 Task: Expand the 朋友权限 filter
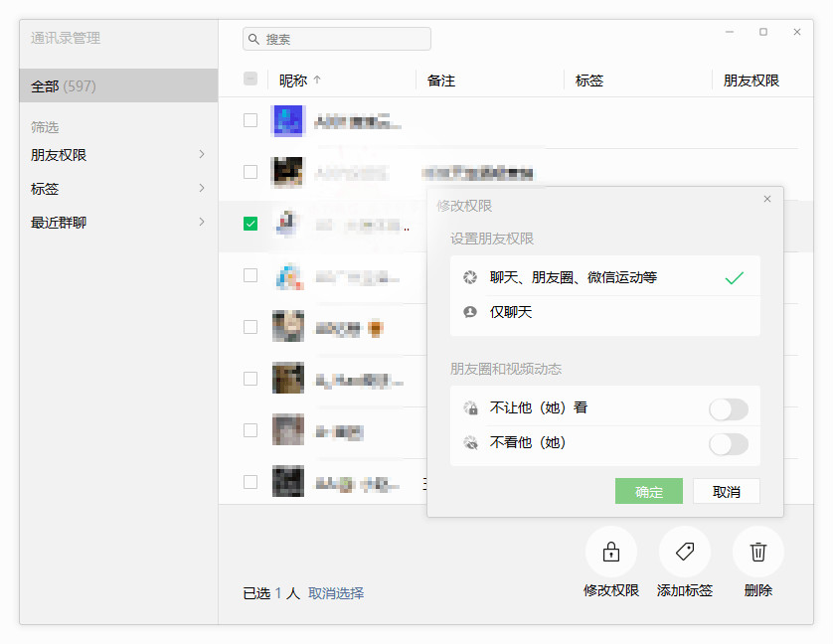tap(118, 155)
